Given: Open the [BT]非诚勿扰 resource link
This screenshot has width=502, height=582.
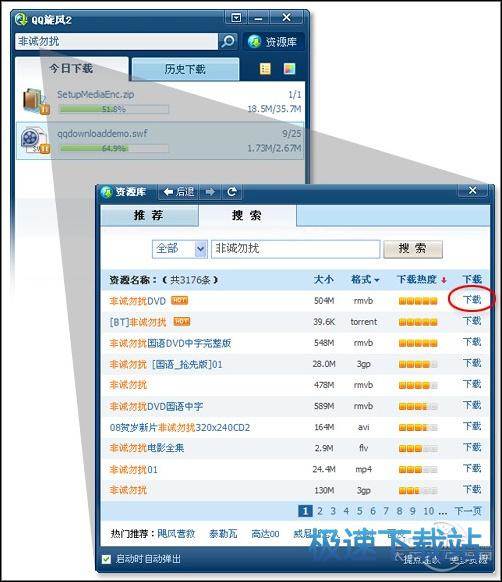Looking at the screenshot, I should point(138,322).
